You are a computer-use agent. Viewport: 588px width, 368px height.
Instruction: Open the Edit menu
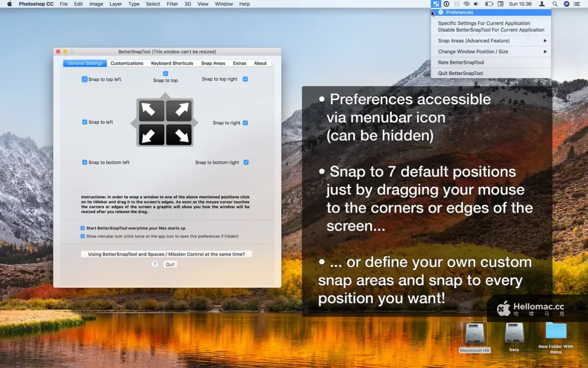click(x=79, y=4)
